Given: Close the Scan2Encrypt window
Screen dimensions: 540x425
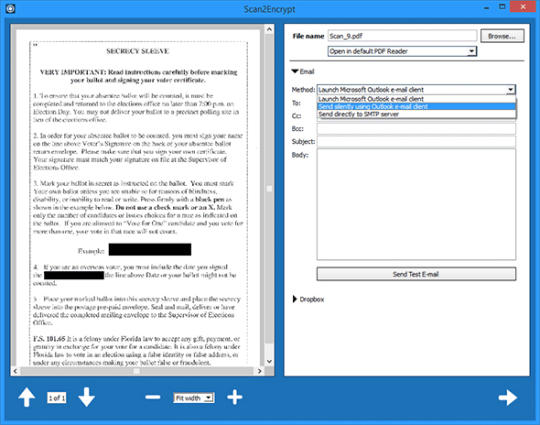Looking at the screenshot, I should pyautogui.click(x=523, y=7).
